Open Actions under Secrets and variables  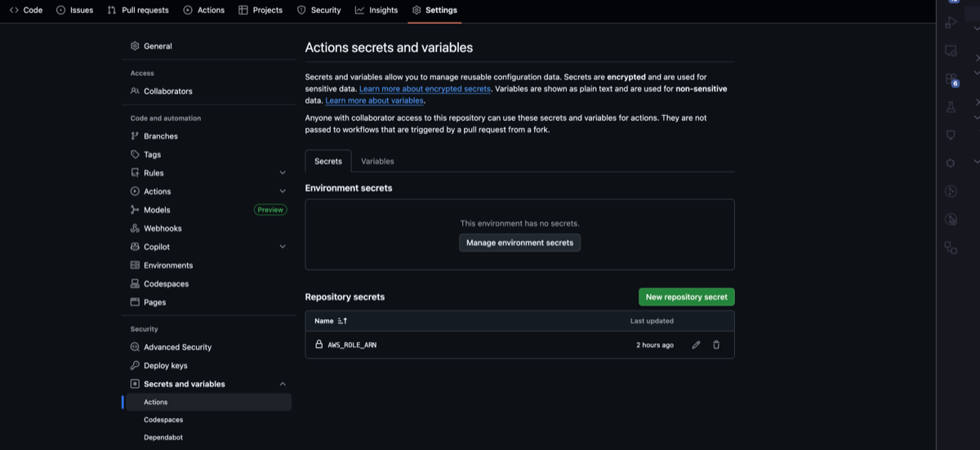coord(208,402)
